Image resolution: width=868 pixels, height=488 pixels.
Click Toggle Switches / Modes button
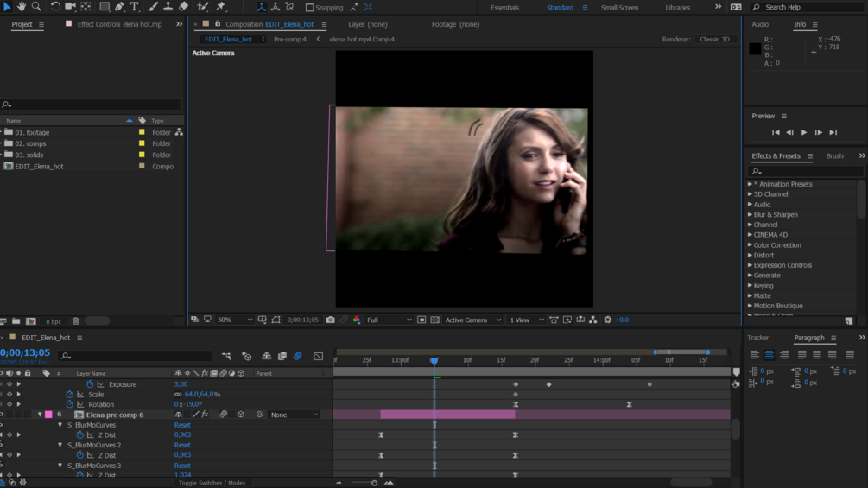point(212,483)
